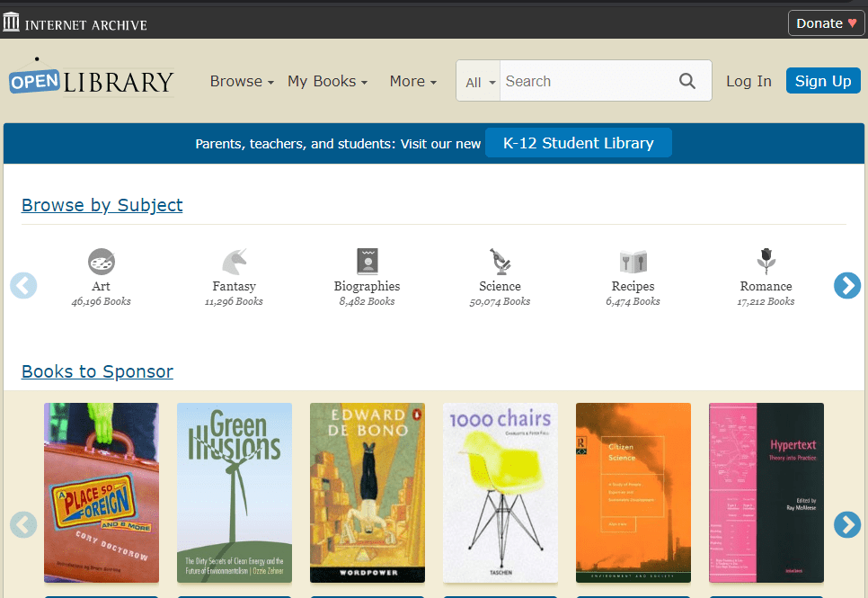Viewport: 868px width, 598px height.
Task: Select the Romance rose subject icon
Action: coord(766,262)
